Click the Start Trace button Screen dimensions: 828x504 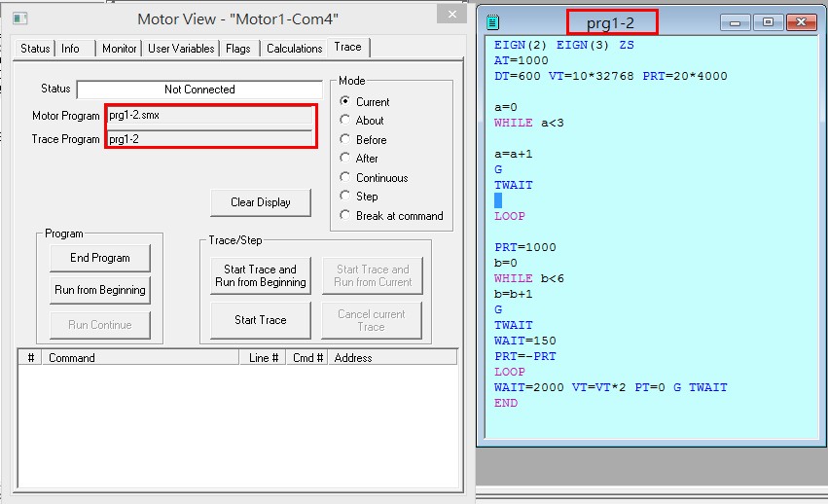tap(261, 320)
